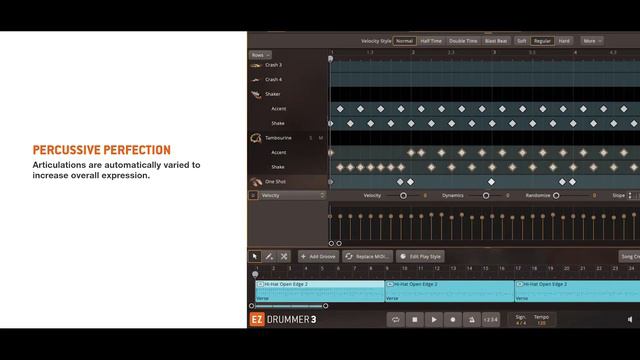Click the velocity lane menu icon
640x360 pixels.
[253, 196]
